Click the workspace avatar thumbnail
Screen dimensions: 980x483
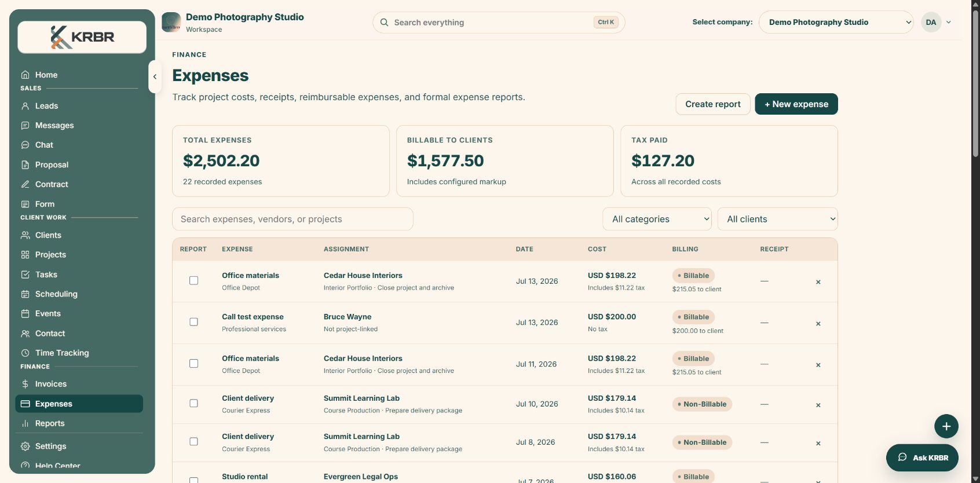[171, 23]
